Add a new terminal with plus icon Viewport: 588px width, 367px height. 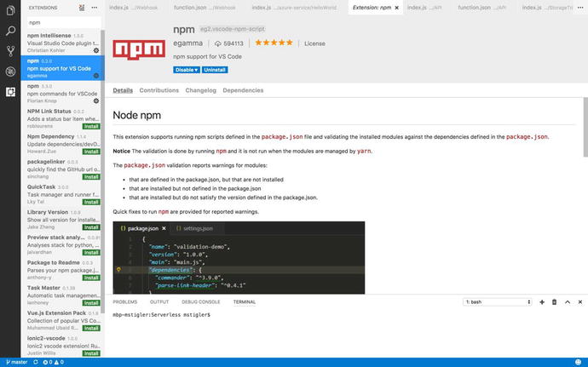[x=542, y=301]
